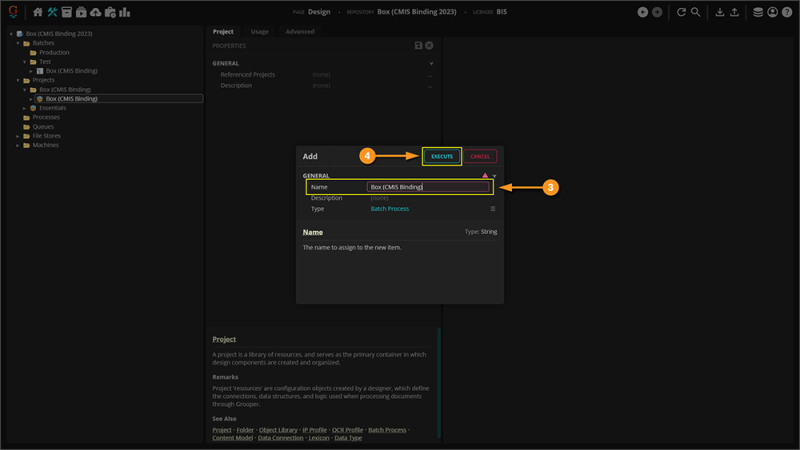The image size is (800, 450).
Task: Expand the File Stores node
Action: (17, 136)
